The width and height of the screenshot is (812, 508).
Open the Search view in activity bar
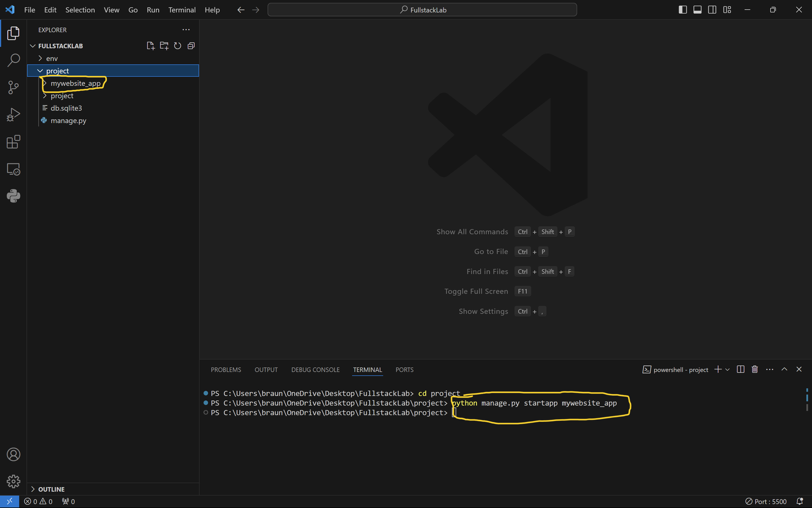pos(14,60)
